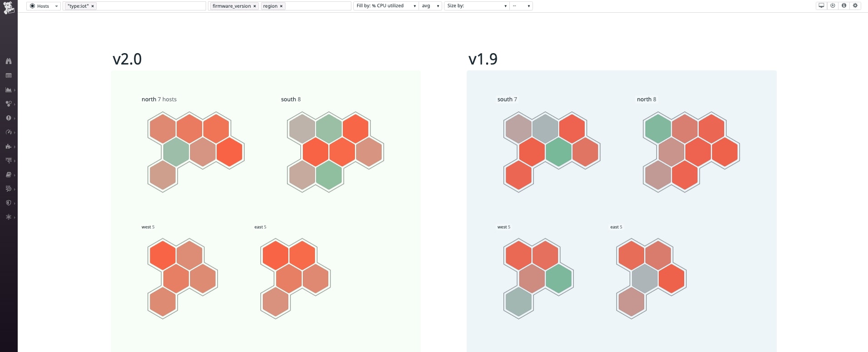The image size is (868, 352).
Task: Click the Datadog logo in sidebar
Action: click(x=9, y=7)
